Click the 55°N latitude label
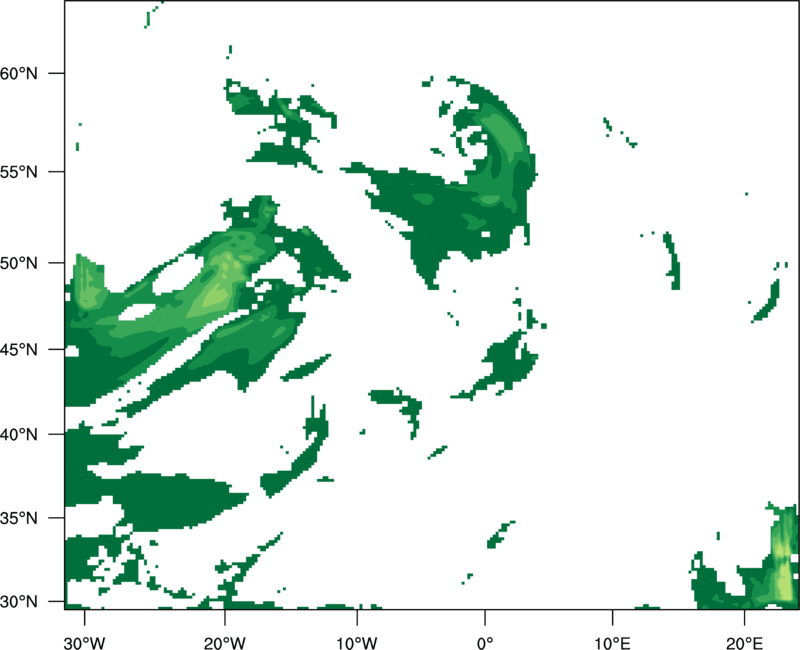The width and height of the screenshot is (800, 650). coord(18,171)
